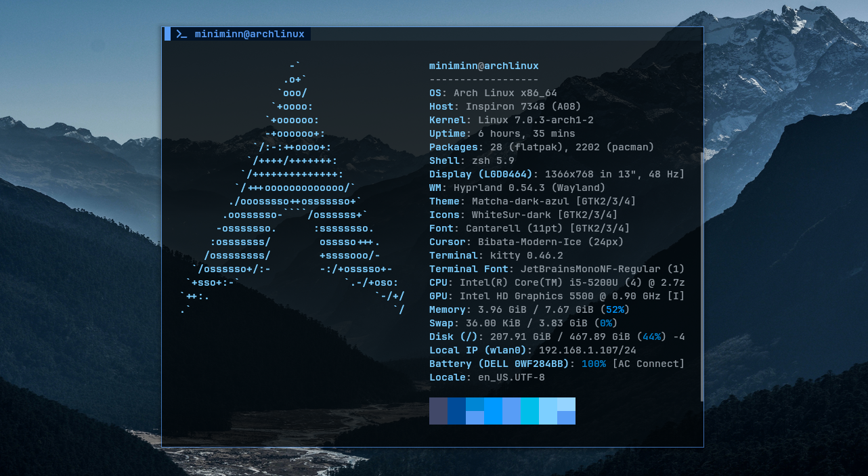Screen dimensions: 868x476
Task: Click the 'OS: Arch Linux x86_64' line
Action: pyautogui.click(x=493, y=93)
